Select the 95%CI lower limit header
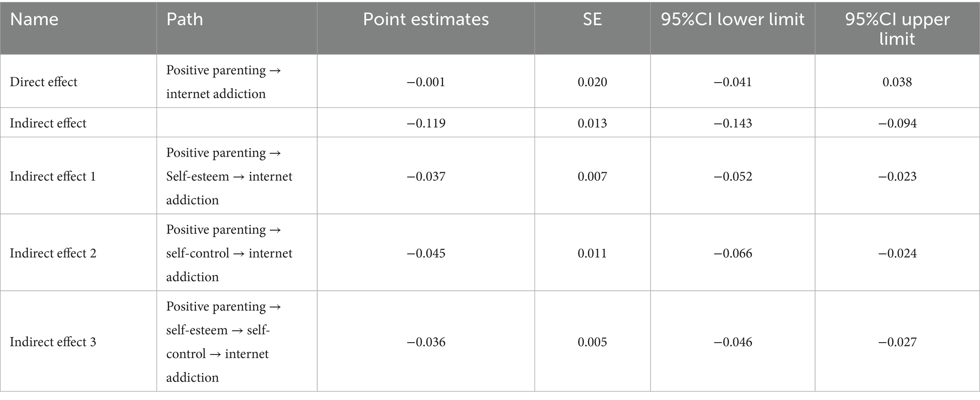This screenshot has height=400, width=980. click(x=733, y=19)
